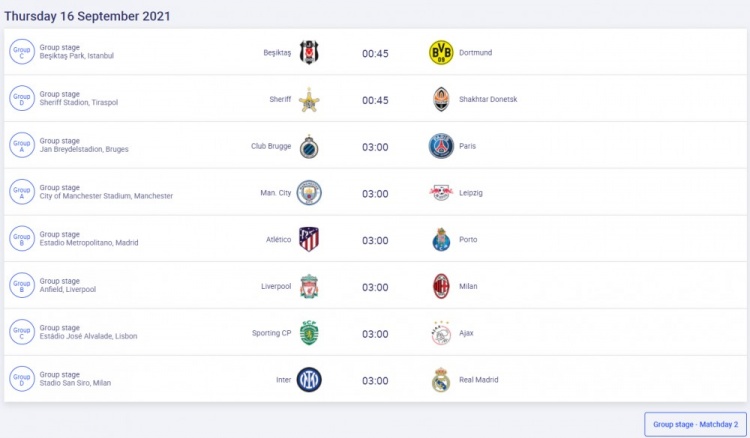Click the Leipzig club logo
750x438 pixels.
click(x=441, y=193)
